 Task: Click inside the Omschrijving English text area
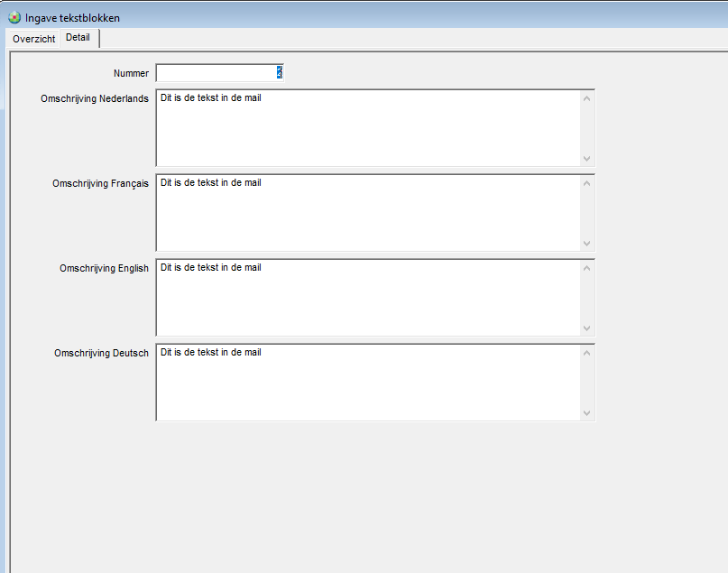[x=366, y=297]
